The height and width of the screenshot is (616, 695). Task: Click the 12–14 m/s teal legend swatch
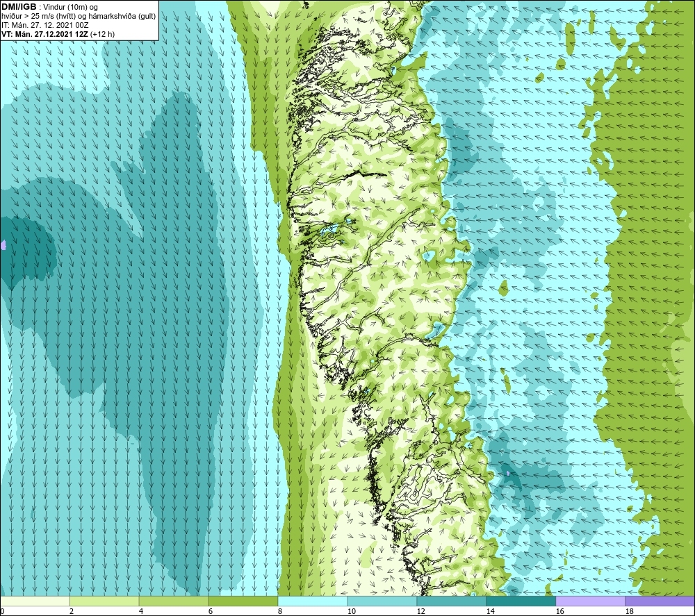click(x=451, y=601)
